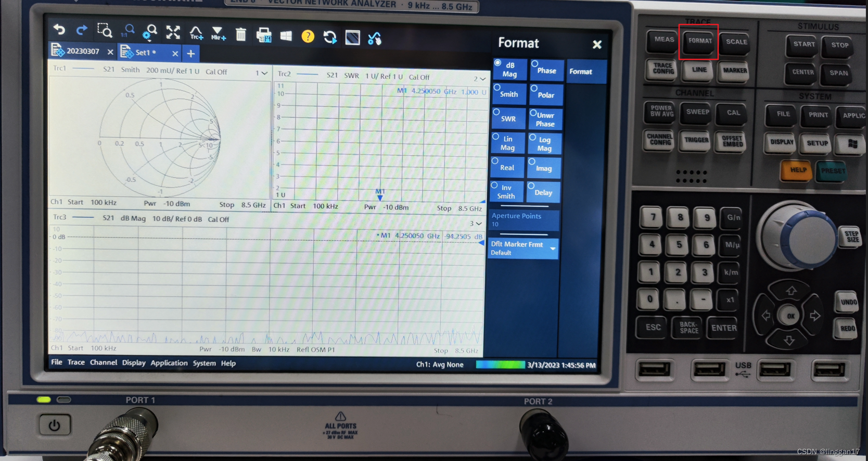Select the Inv Smith format option
The width and height of the screenshot is (868, 461).
[x=506, y=192]
